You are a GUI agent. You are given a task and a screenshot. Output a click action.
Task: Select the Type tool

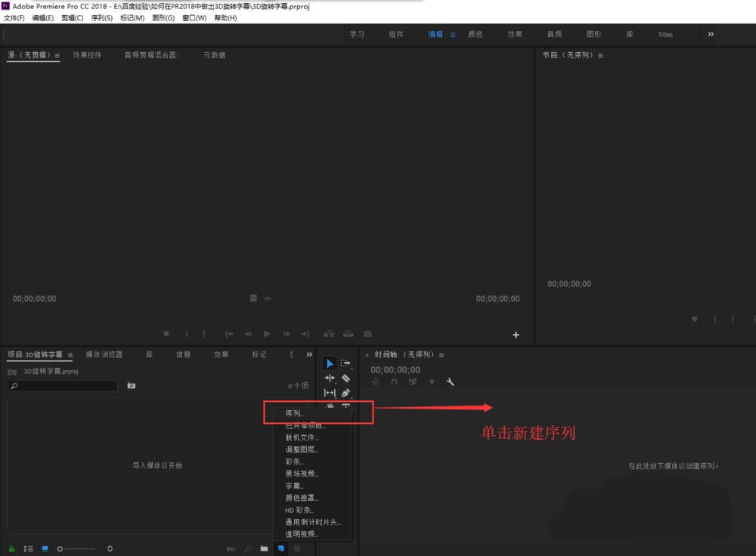(345, 406)
